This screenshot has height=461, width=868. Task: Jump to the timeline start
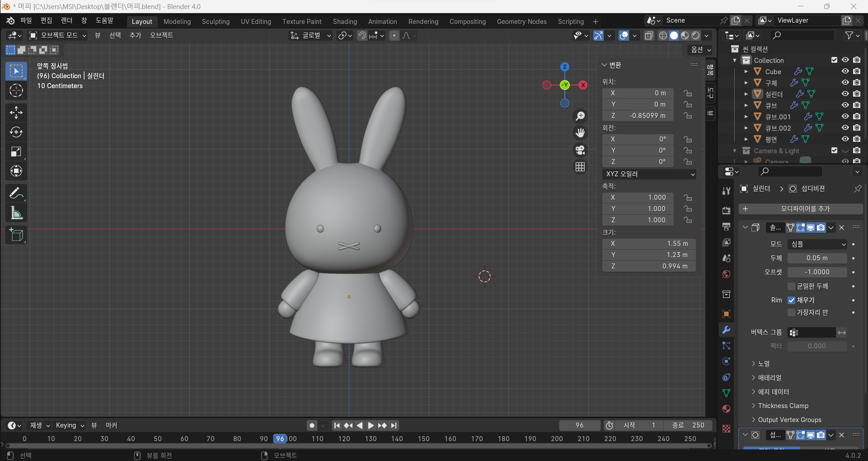(337, 425)
